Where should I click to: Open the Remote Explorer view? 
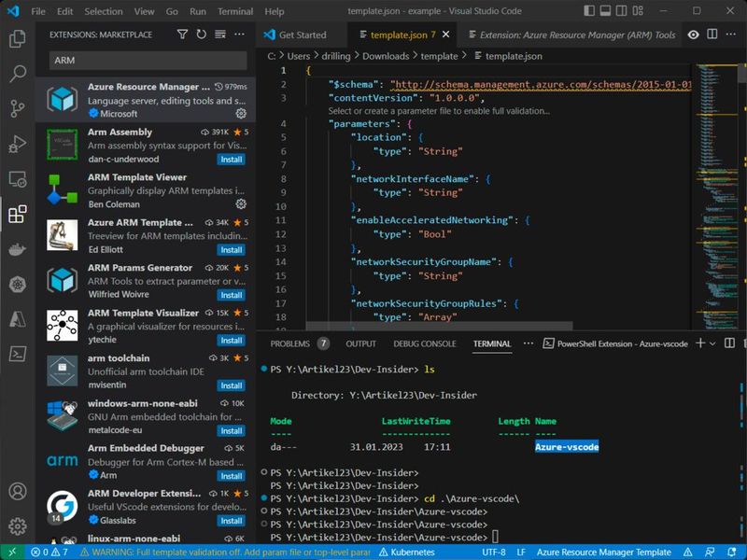(18, 179)
